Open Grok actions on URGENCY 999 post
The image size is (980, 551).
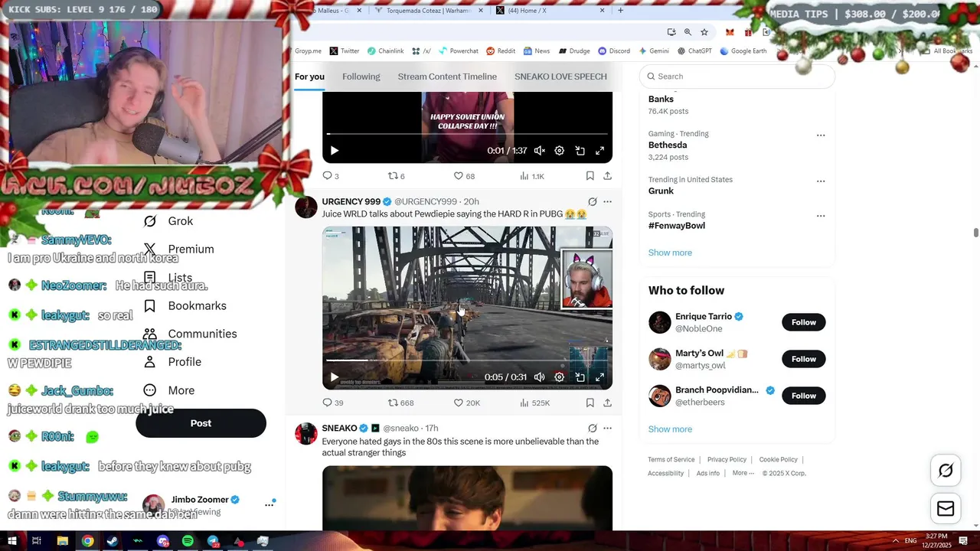tap(592, 202)
